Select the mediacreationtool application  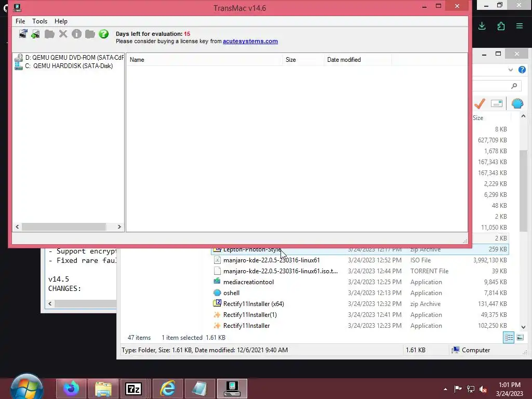360,282
